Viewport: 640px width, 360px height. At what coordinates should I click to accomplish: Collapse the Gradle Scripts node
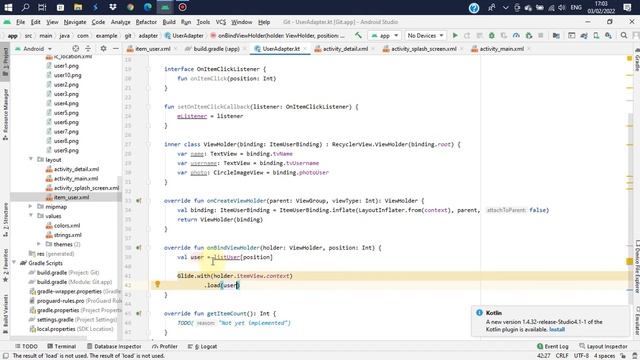[14, 263]
